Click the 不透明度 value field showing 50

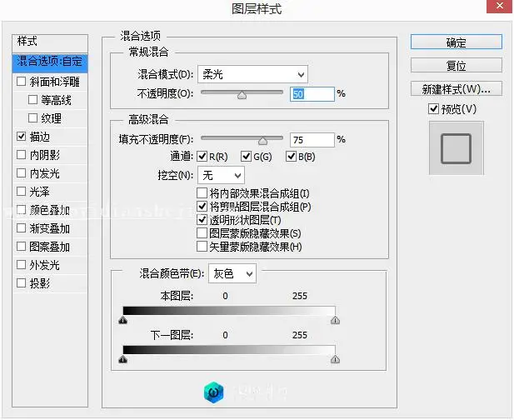(312, 94)
